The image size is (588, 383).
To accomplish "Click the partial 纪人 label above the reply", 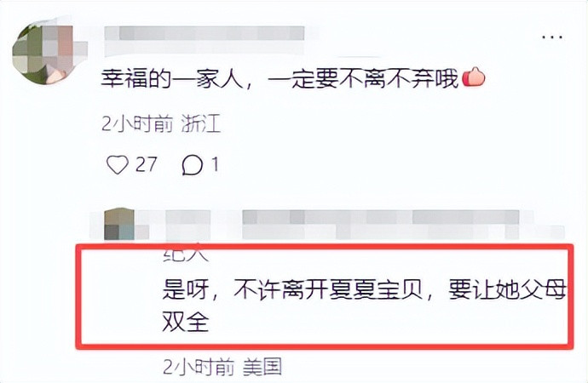I will tap(186, 255).
